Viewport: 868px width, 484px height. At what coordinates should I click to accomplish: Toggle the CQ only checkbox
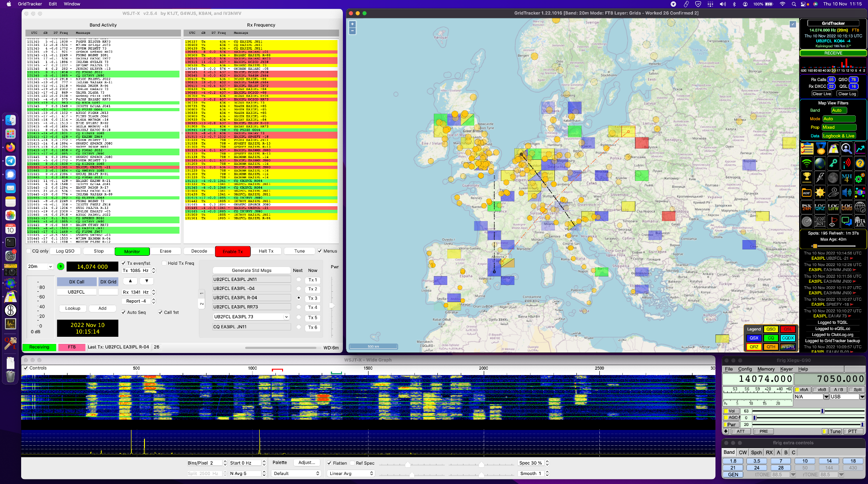click(29, 251)
